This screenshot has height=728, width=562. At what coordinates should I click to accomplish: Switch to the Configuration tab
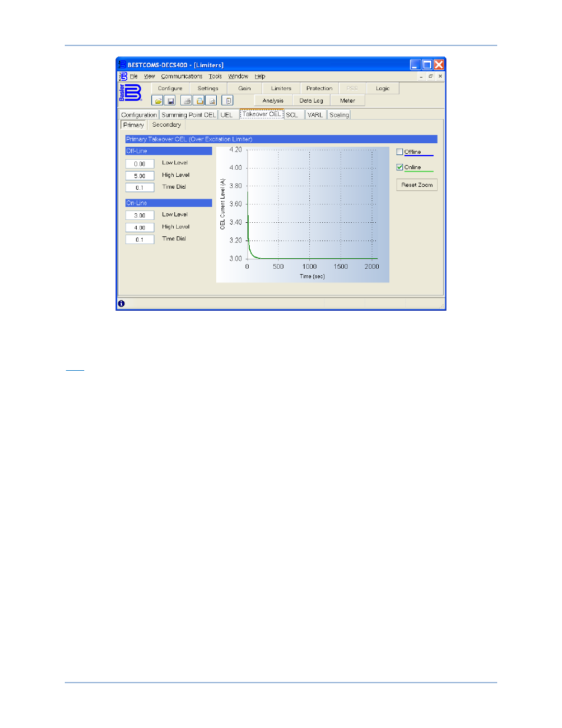point(139,115)
